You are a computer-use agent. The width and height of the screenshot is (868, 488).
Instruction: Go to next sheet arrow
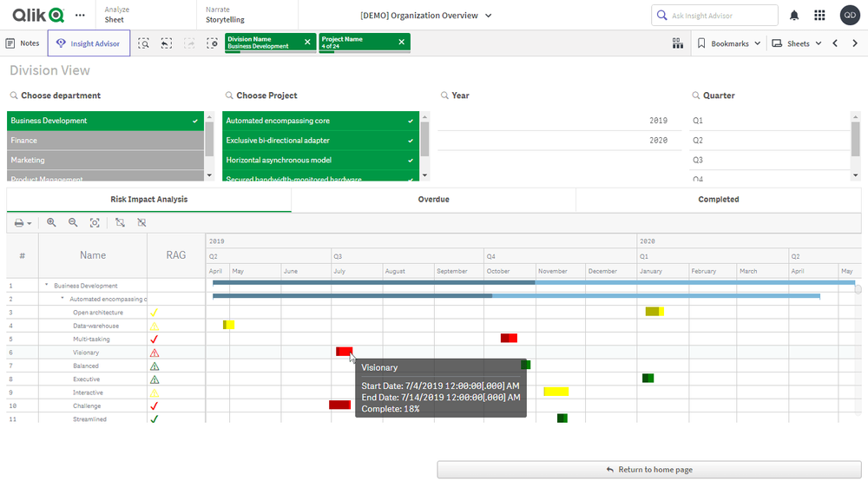(x=852, y=43)
